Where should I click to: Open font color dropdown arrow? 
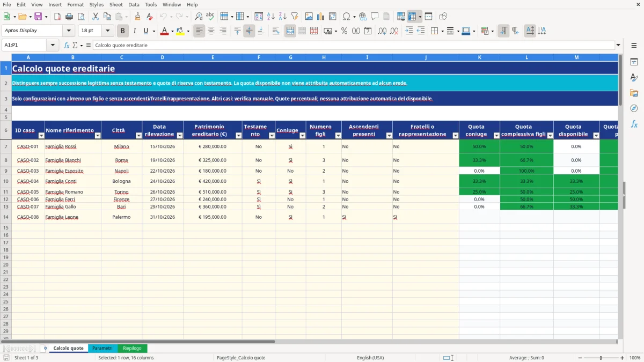coord(172,31)
